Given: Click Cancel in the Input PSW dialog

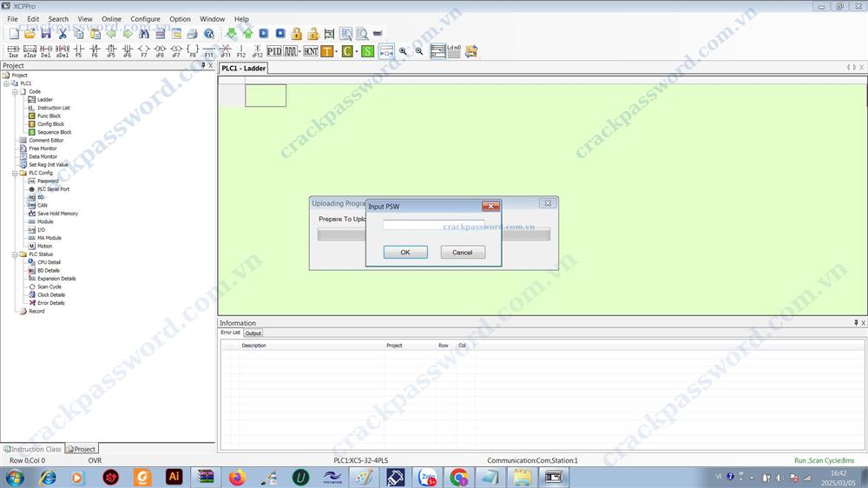Looking at the screenshot, I should click(463, 253).
